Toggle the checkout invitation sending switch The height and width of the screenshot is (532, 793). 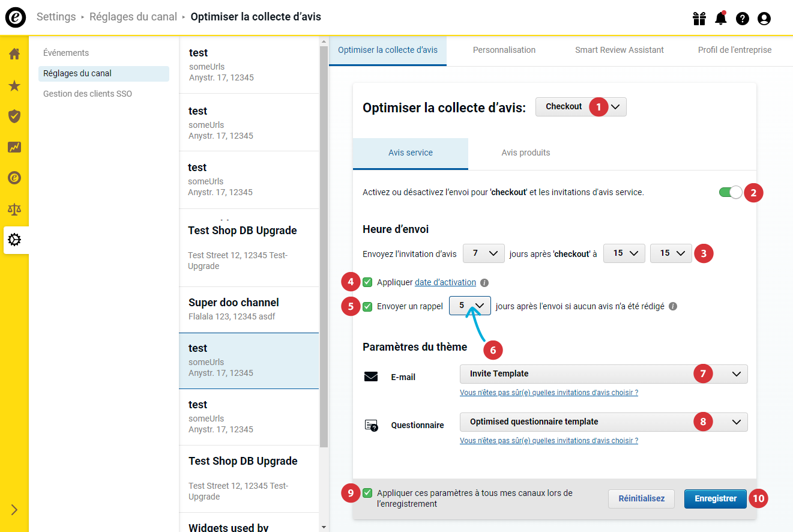tap(731, 193)
